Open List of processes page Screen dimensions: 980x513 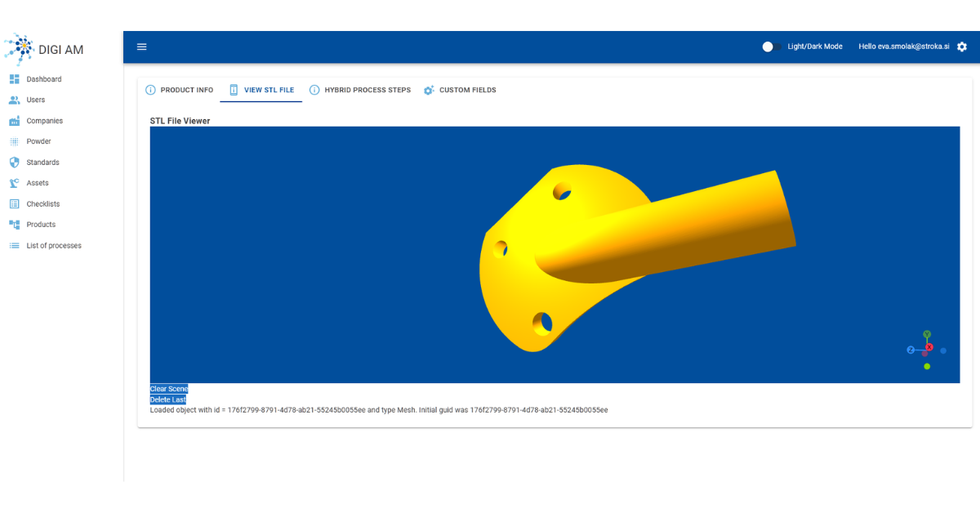point(54,245)
